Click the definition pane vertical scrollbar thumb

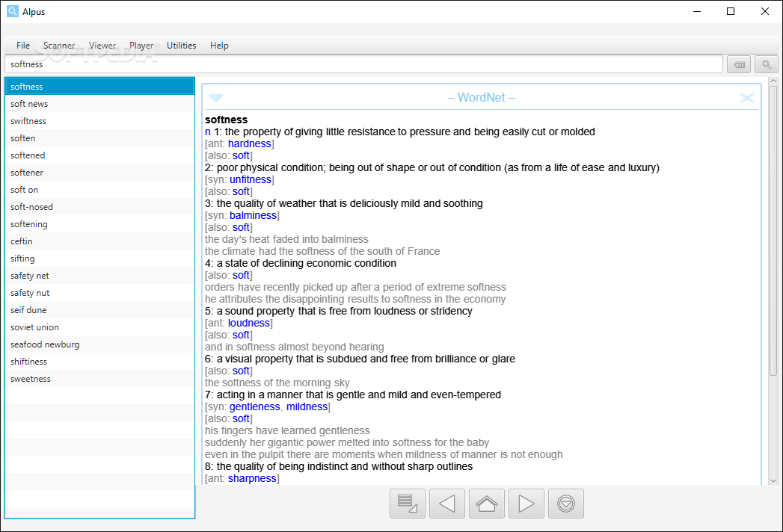(773, 231)
